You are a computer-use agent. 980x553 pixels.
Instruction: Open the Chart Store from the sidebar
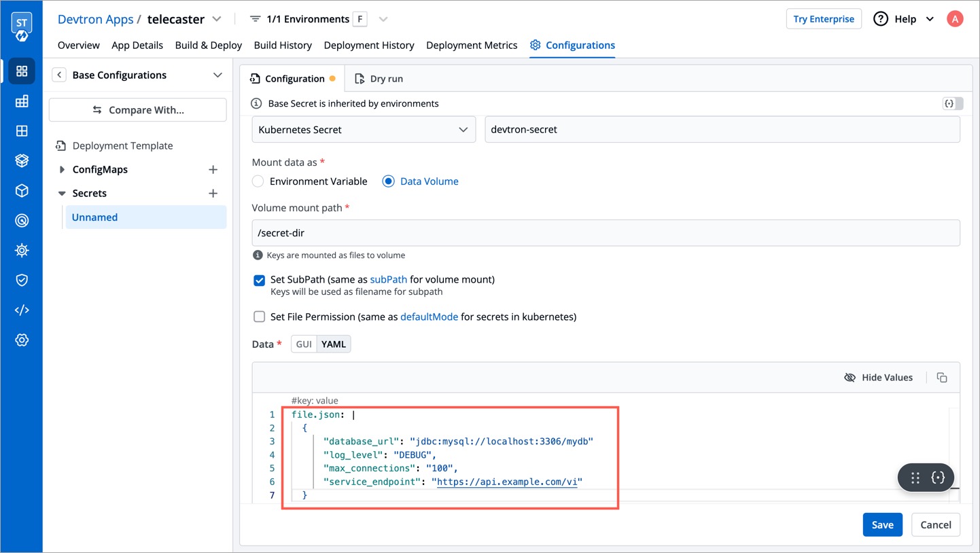[x=22, y=160]
